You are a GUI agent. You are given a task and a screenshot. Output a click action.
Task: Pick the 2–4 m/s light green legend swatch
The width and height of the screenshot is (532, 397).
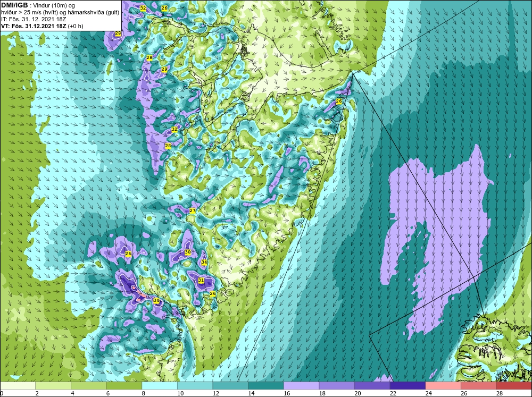pos(53,385)
